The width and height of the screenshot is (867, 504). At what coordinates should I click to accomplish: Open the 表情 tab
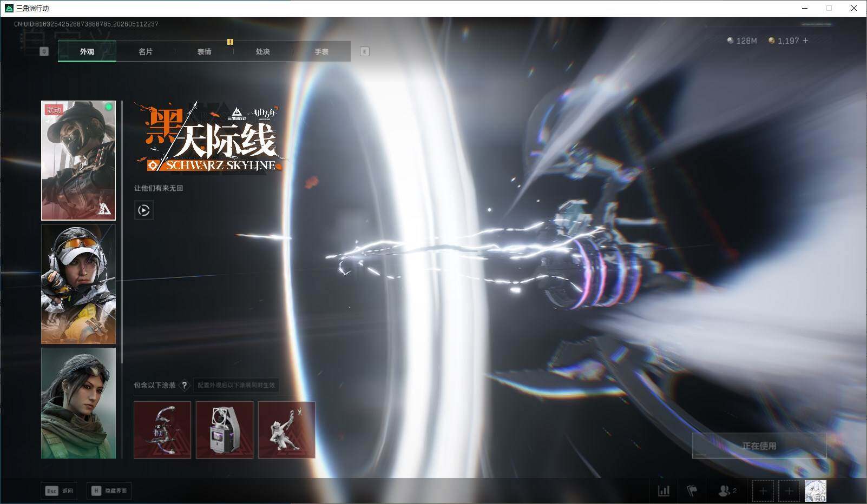tap(204, 51)
